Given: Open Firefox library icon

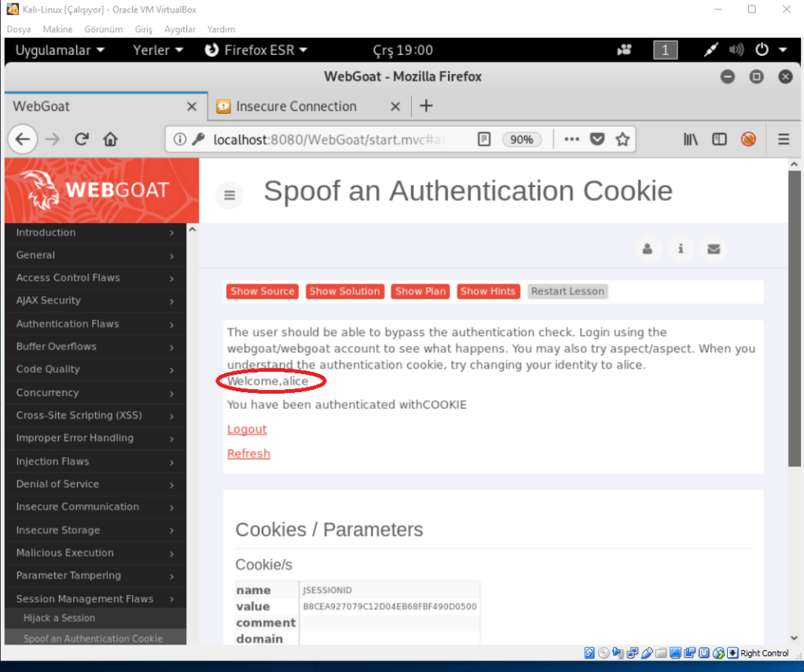Looking at the screenshot, I should 691,139.
